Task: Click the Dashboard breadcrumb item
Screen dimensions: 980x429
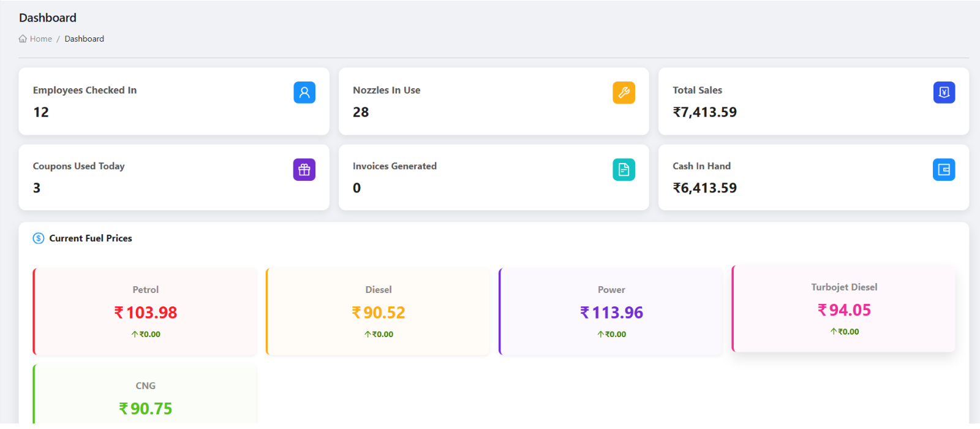Action: 85,39
